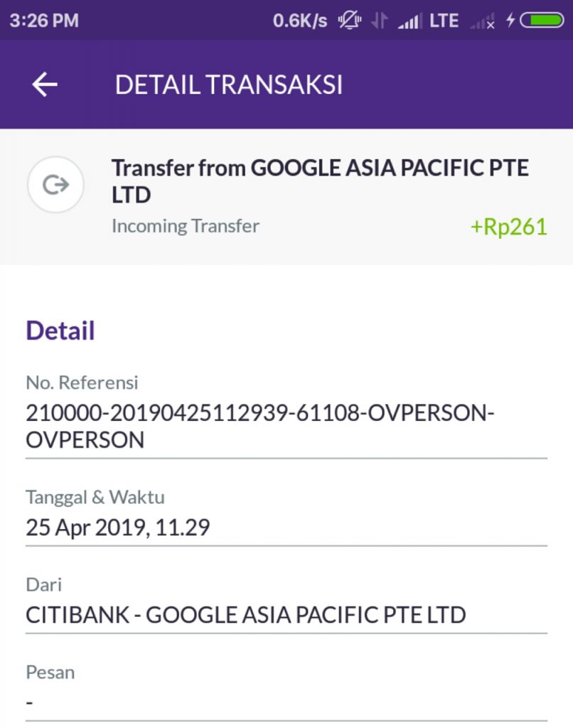Tap the muted vibrate status icon

pyautogui.click(x=349, y=21)
